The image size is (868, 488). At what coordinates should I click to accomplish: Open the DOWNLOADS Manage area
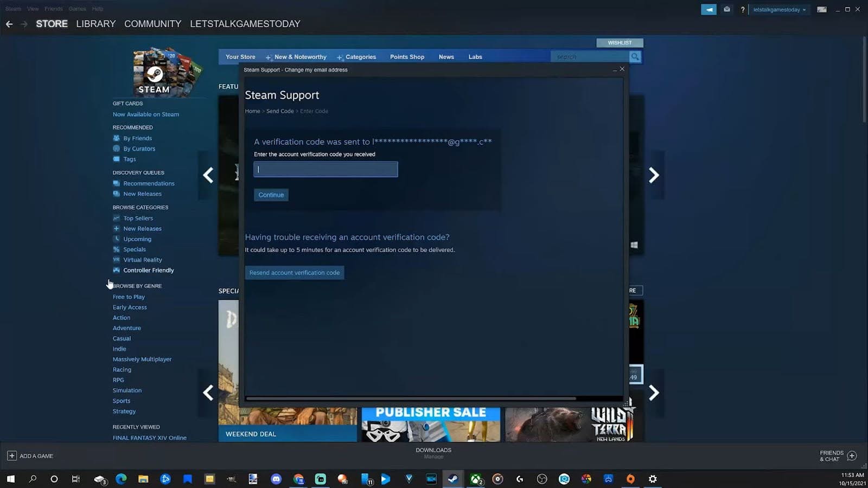coord(433,453)
